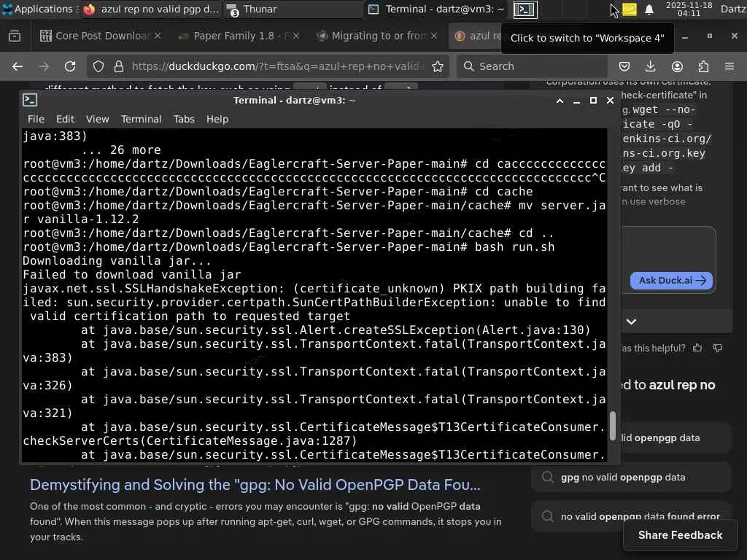The image size is (747, 560).
Task: Switch to Core Post Download tab
Action: pyautogui.click(x=94, y=36)
